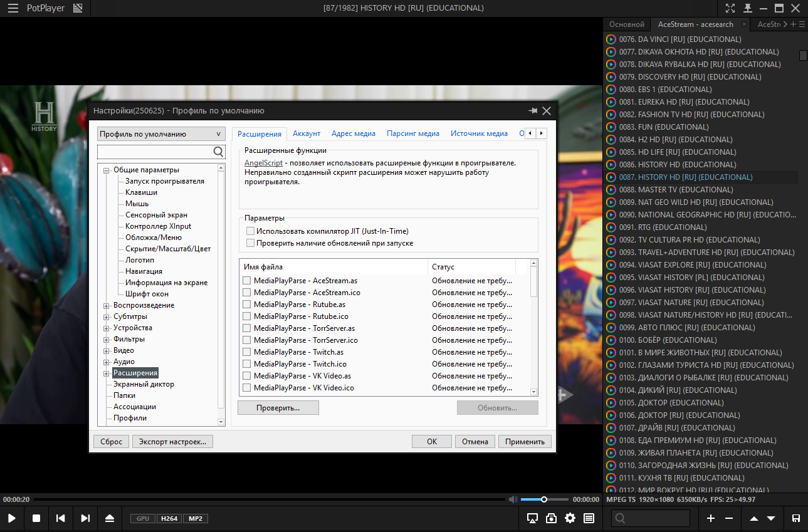Click the playback seek bar

click(270, 499)
